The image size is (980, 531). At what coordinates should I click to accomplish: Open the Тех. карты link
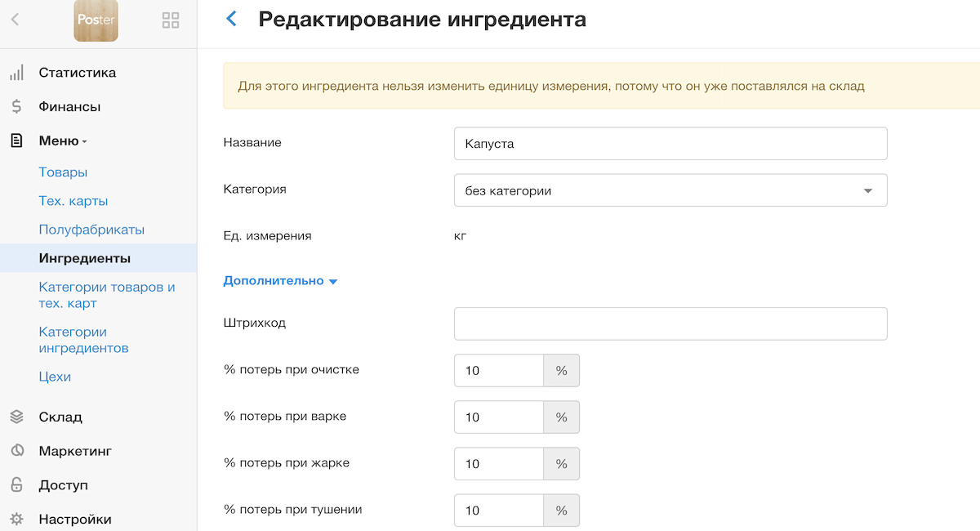point(73,201)
